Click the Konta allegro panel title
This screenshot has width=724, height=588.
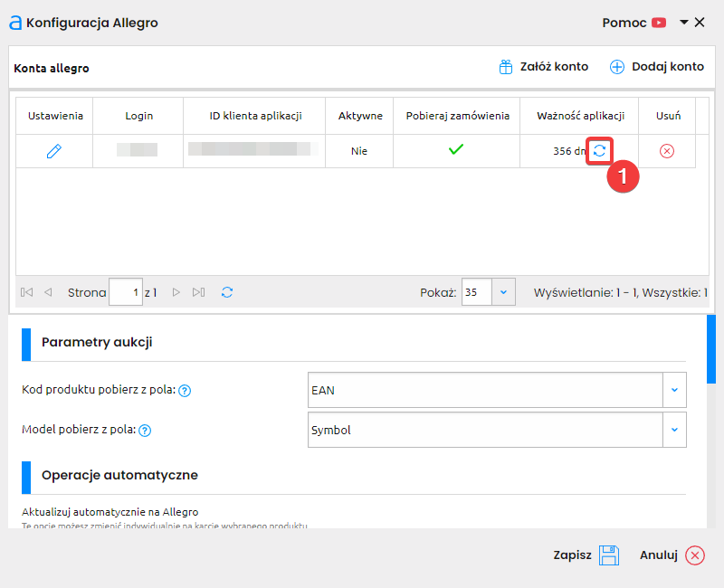[x=52, y=69]
